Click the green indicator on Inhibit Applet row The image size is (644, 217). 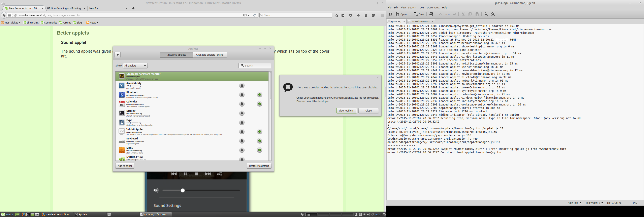point(260,132)
